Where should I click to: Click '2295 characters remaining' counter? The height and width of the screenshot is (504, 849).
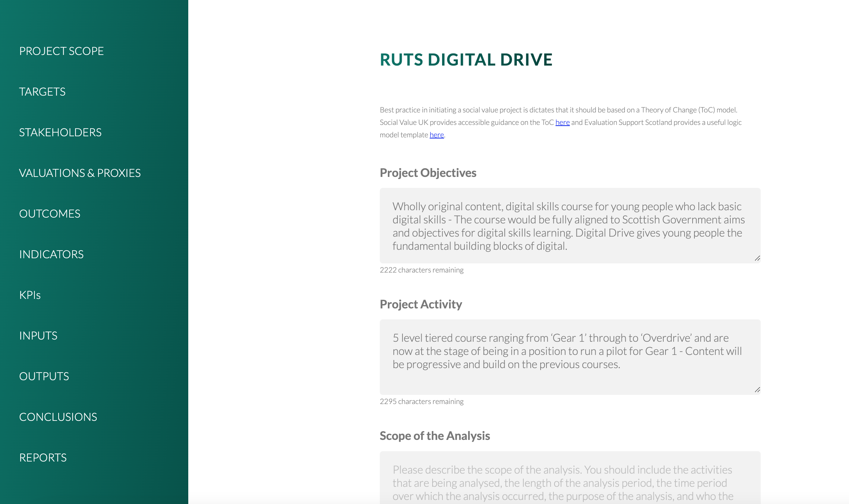click(422, 401)
